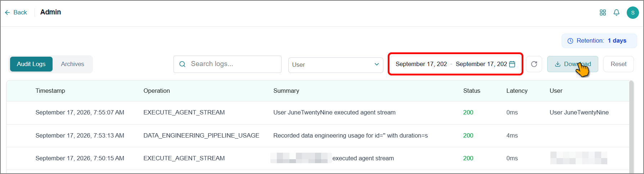The image size is (644, 174).
Task: Open the apps grid icon
Action: [x=603, y=13]
